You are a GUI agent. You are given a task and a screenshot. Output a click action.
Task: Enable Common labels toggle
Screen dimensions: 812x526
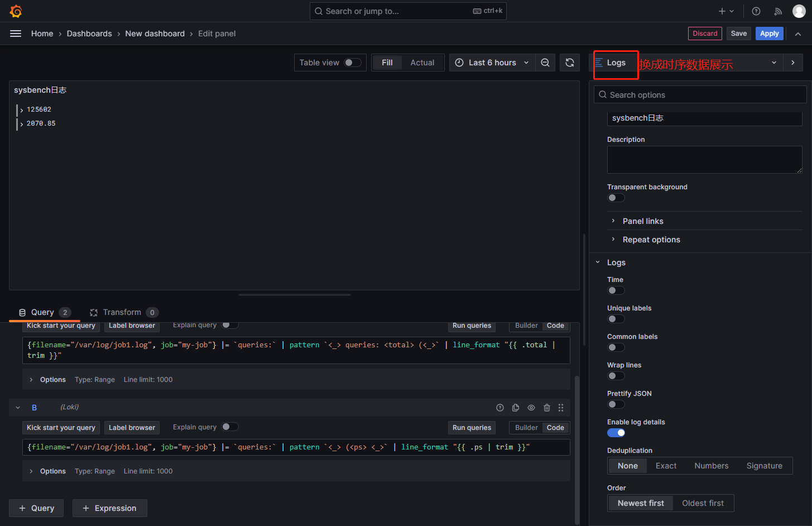coord(616,347)
